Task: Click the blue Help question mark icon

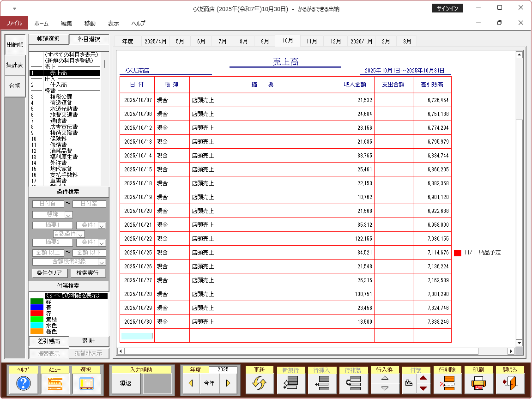Action: point(23,383)
